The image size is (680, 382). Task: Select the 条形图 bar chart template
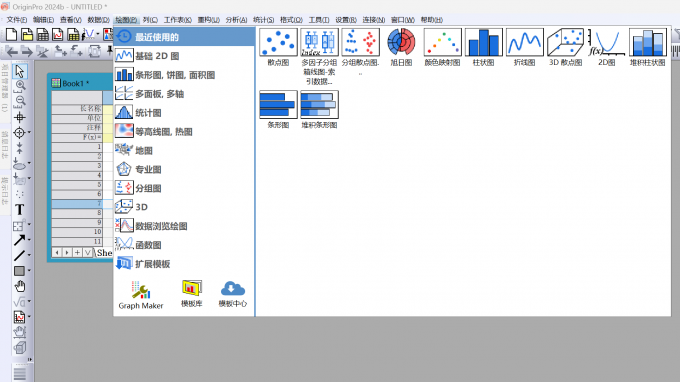coord(278,109)
